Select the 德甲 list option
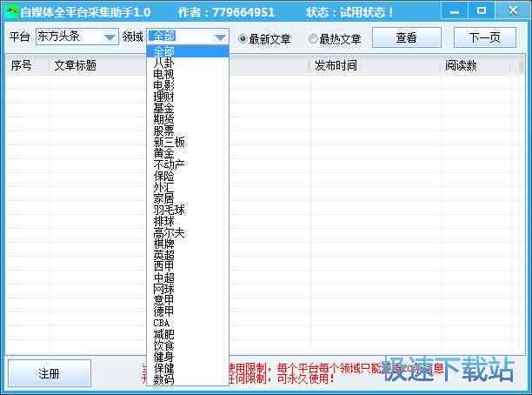The image size is (532, 395). pos(188,311)
